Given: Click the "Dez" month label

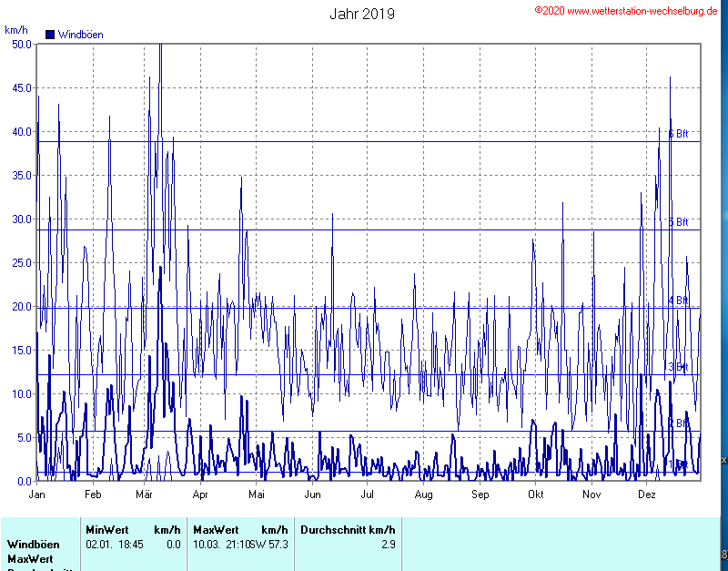Looking at the screenshot, I should tap(647, 495).
